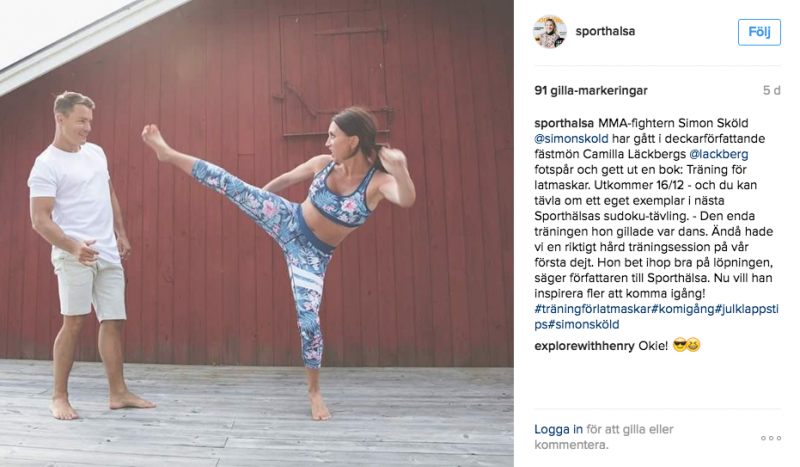Click the sunglasses emoji in comment
The height and width of the screenshot is (467, 800).
pos(680,346)
